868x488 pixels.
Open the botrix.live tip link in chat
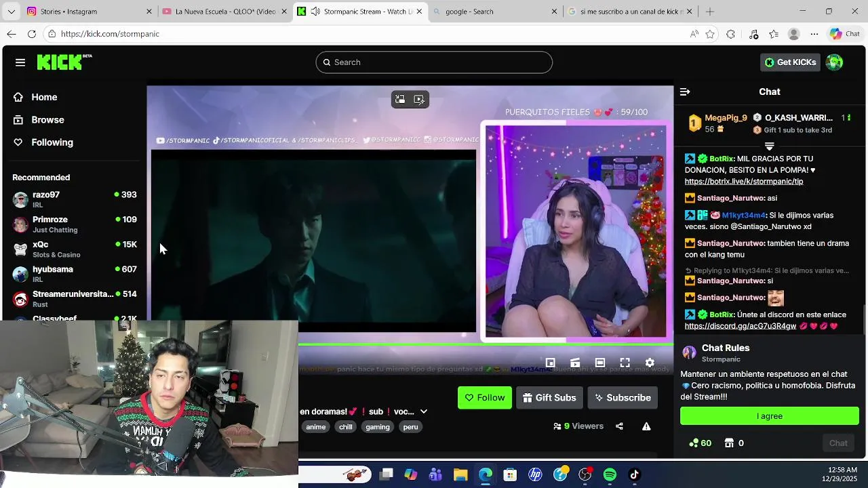tap(744, 182)
